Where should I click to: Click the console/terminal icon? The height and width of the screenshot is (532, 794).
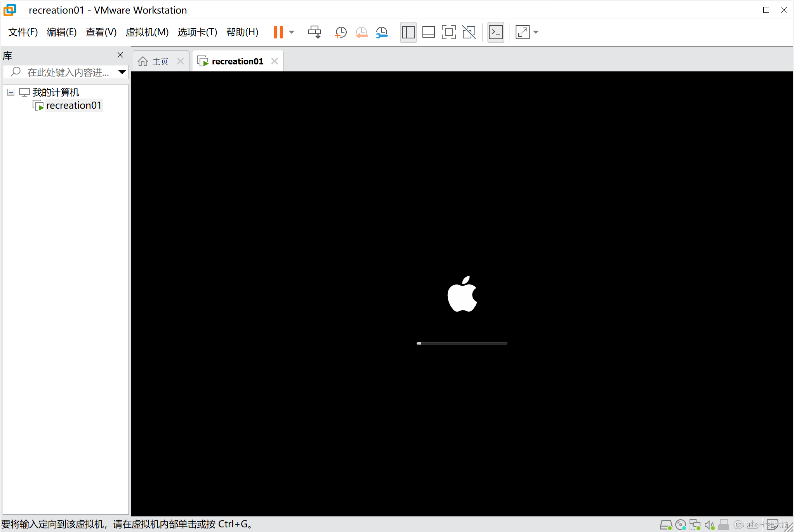495,32
